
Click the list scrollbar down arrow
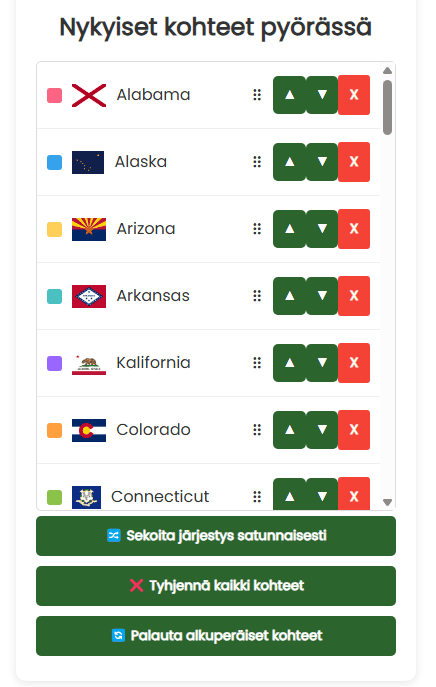(x=387, y=502)
